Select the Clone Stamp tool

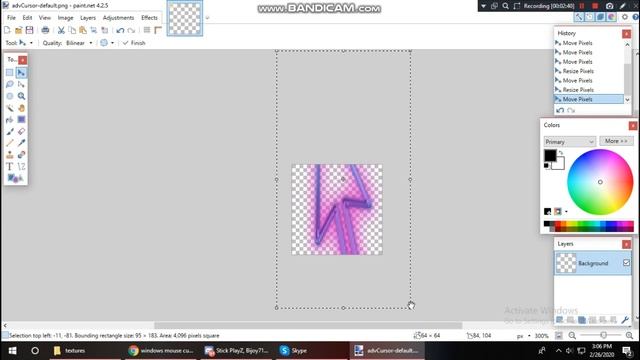(9, 155)
